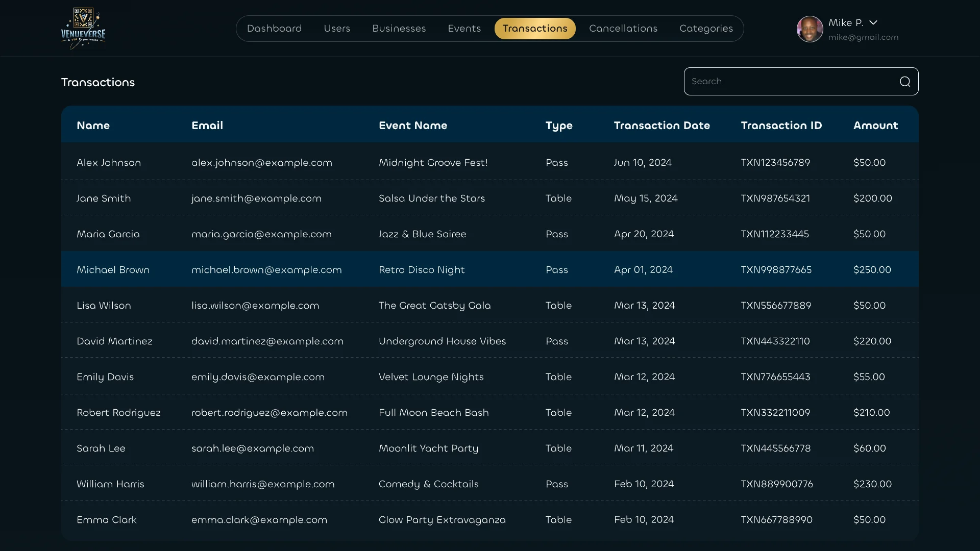Switch to the Businesses tab
This screenshot has width=980, height=551.
(x=399, y=29)
